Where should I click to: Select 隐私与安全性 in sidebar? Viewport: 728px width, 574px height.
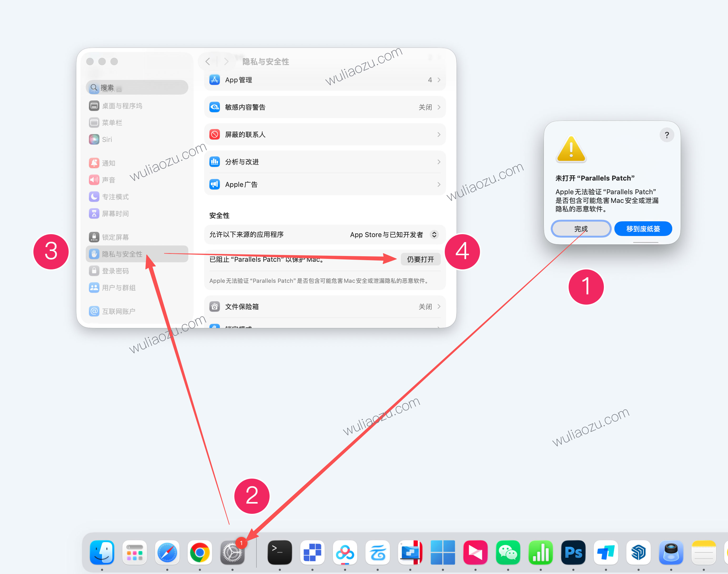tap(122, 254)
